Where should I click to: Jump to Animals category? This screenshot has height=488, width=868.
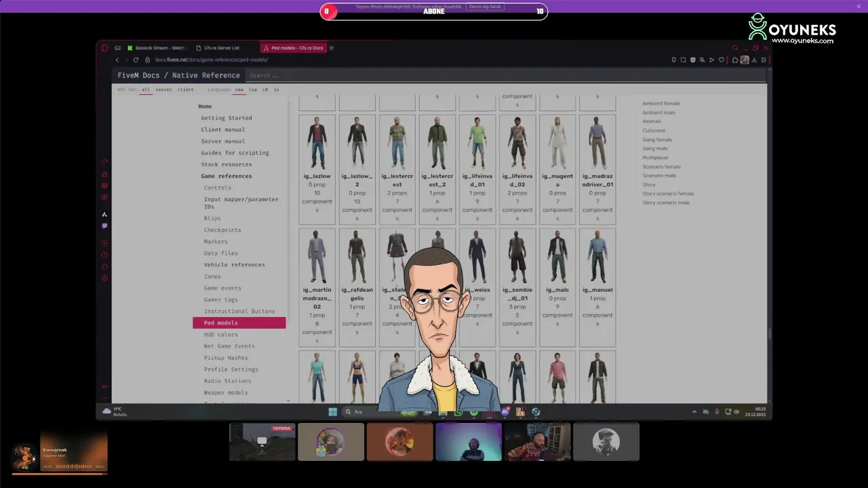(x=652, y=121)
